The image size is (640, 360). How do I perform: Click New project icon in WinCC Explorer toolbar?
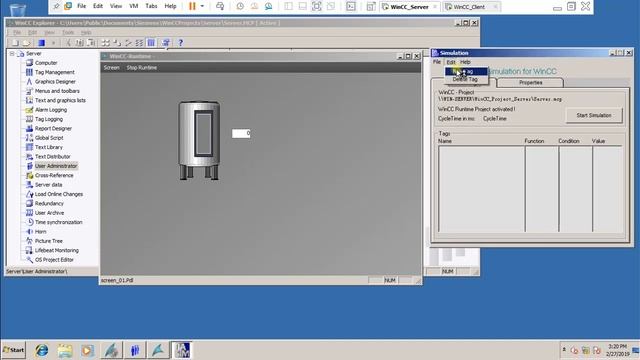pos(15,42)
